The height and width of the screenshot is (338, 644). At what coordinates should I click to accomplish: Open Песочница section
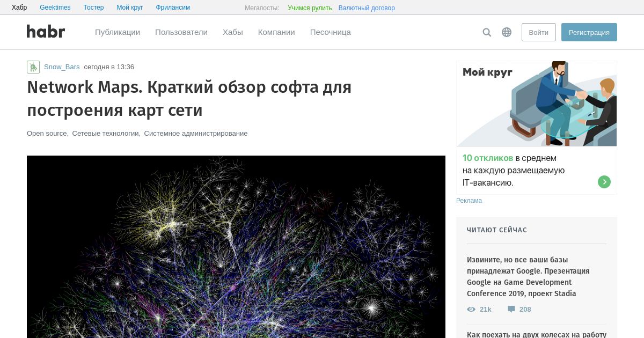[x=331, y=32]
